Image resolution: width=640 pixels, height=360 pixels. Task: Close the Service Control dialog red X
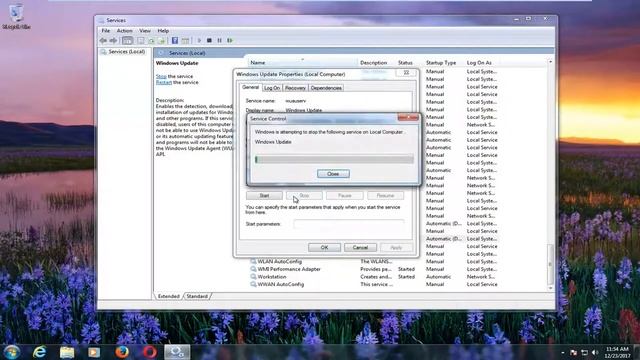[x=408, y=118]
